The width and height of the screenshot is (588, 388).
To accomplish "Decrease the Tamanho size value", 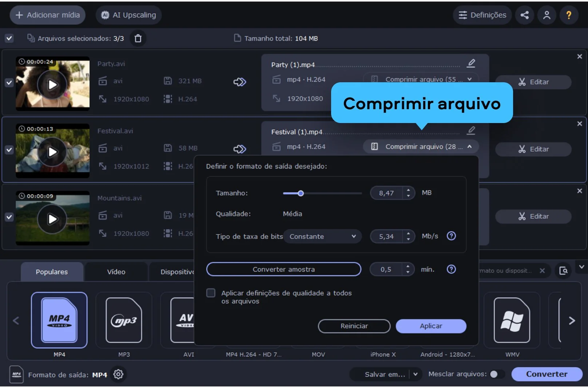I will 408,196.
